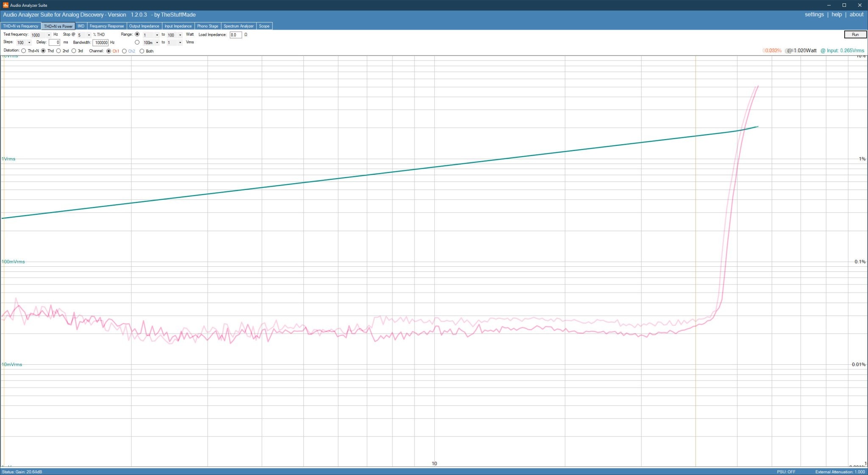Open the help link

click(837, 14)
